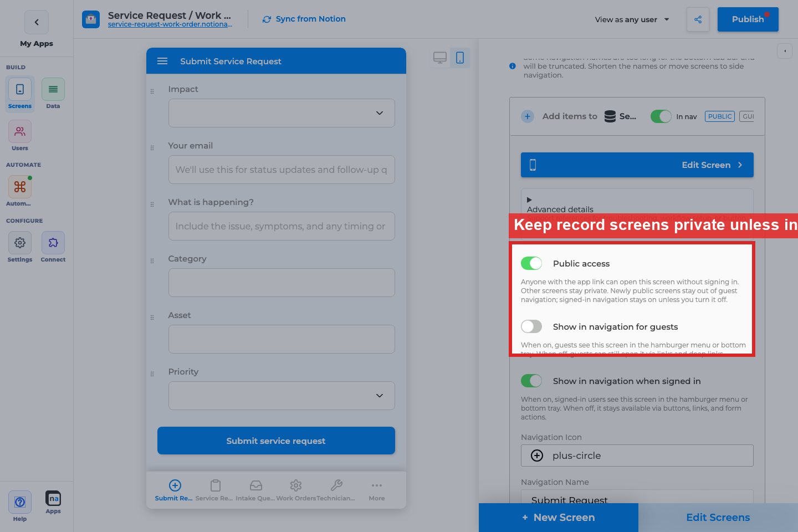Viewport: 798px width, 532px height.
Task: Select the Intake Que... bottom tab
Action: (x=255, y=490)
